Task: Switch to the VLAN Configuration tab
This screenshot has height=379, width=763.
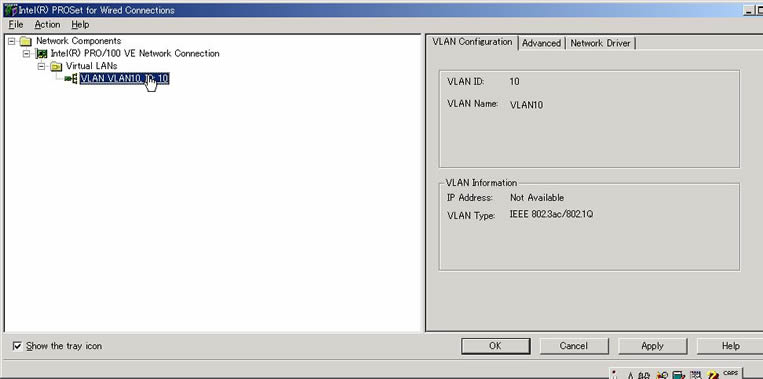Action: point(472,42)
